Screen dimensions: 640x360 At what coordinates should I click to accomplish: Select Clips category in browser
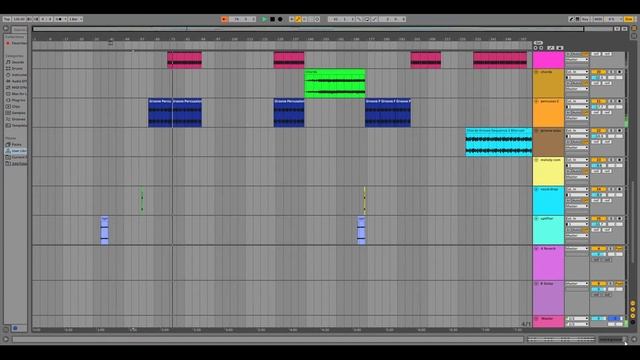(15, 107)
